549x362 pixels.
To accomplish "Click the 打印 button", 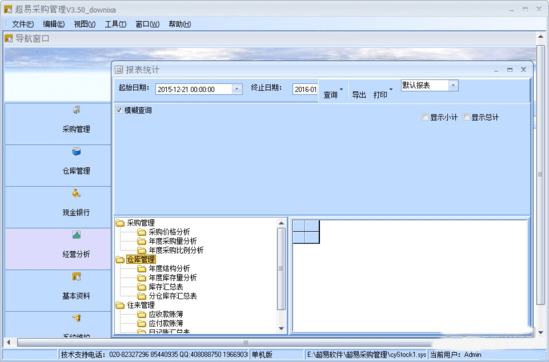I will point(380,95).
